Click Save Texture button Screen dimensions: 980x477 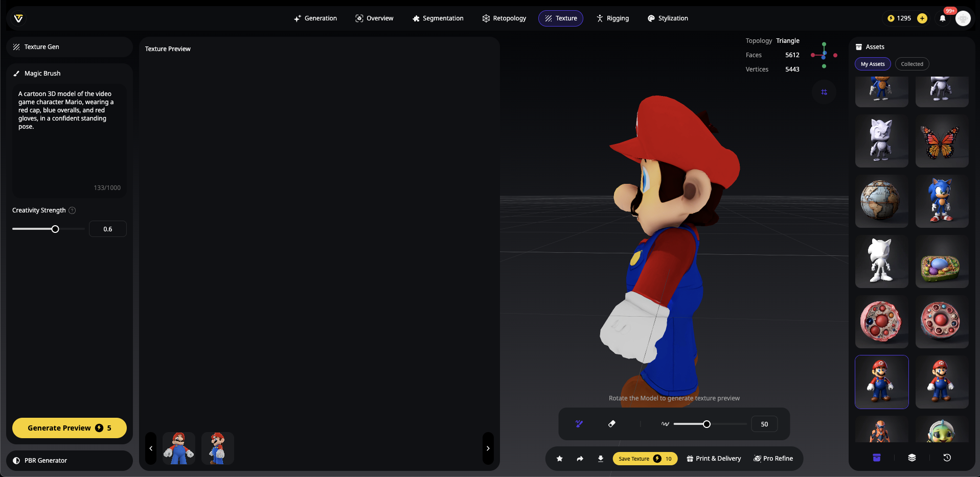pyautogui.click(x=645, y=459)
